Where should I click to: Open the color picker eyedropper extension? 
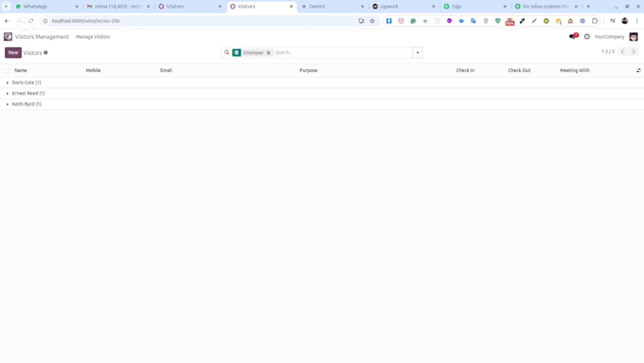point(522,21)
